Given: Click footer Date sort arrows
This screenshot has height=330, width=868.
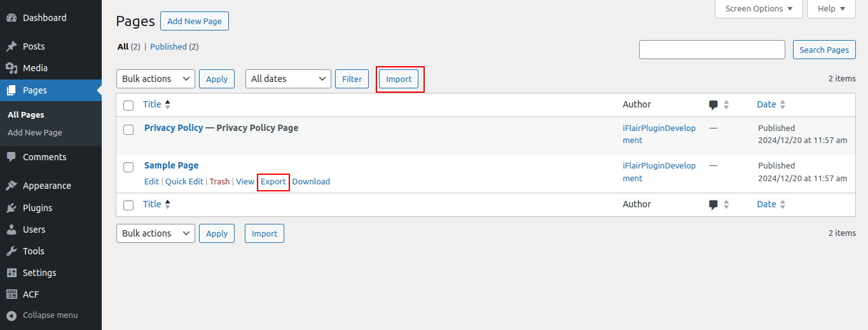Looking at the screenshot, I should coord(783,205).
